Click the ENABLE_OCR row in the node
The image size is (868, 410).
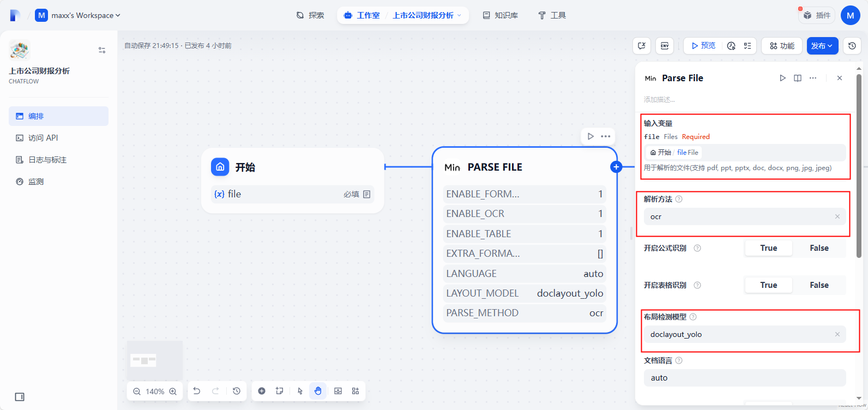[525, 214]
